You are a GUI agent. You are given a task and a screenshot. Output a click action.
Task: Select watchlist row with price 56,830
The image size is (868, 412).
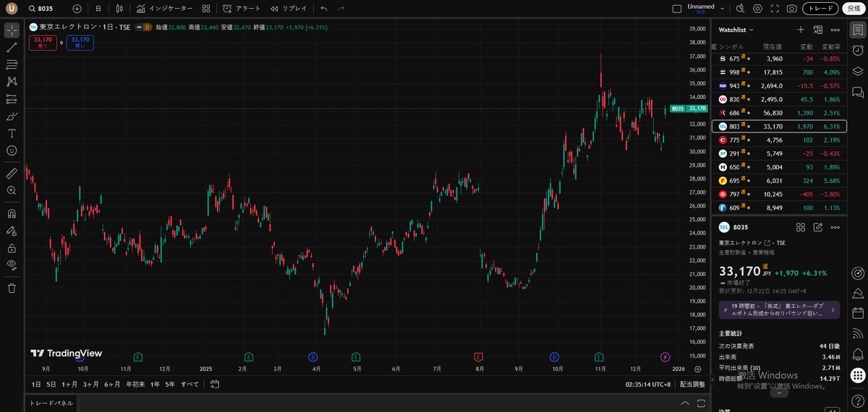pyautogui.click(x=779, y=113)
